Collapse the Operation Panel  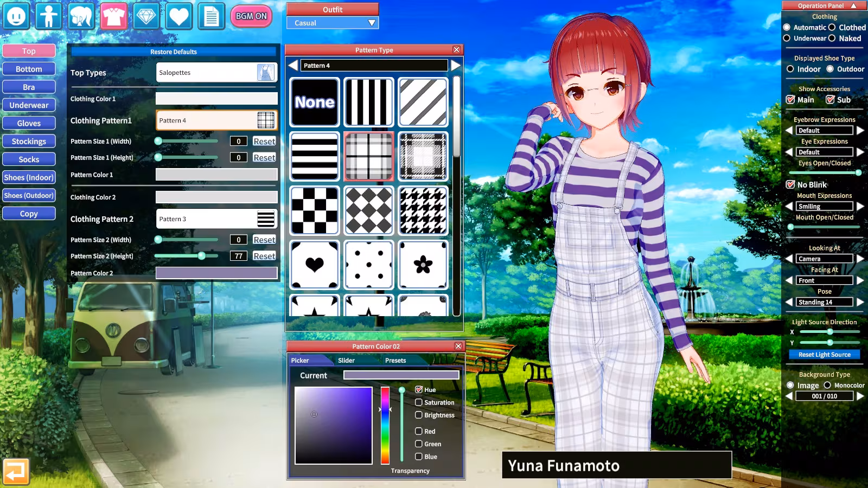pos(853,5)
